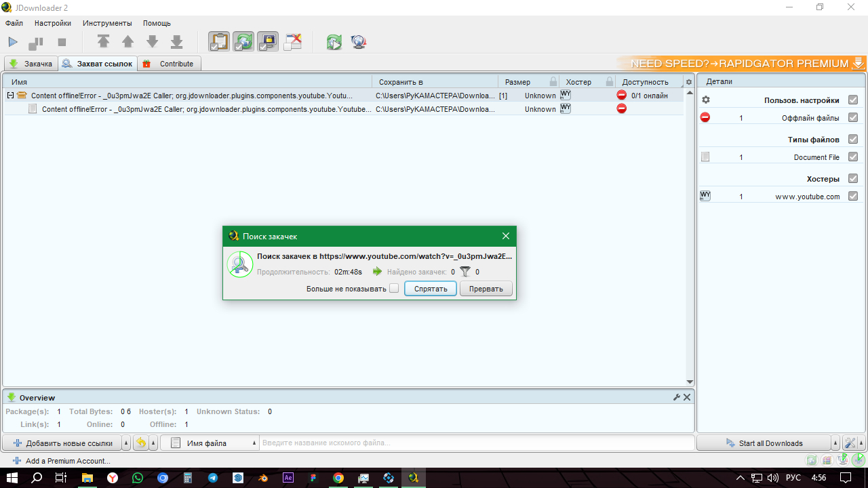This screenshot has height=488, width=868.
Task: Open Blender from the taskbar
Action: 263,478
